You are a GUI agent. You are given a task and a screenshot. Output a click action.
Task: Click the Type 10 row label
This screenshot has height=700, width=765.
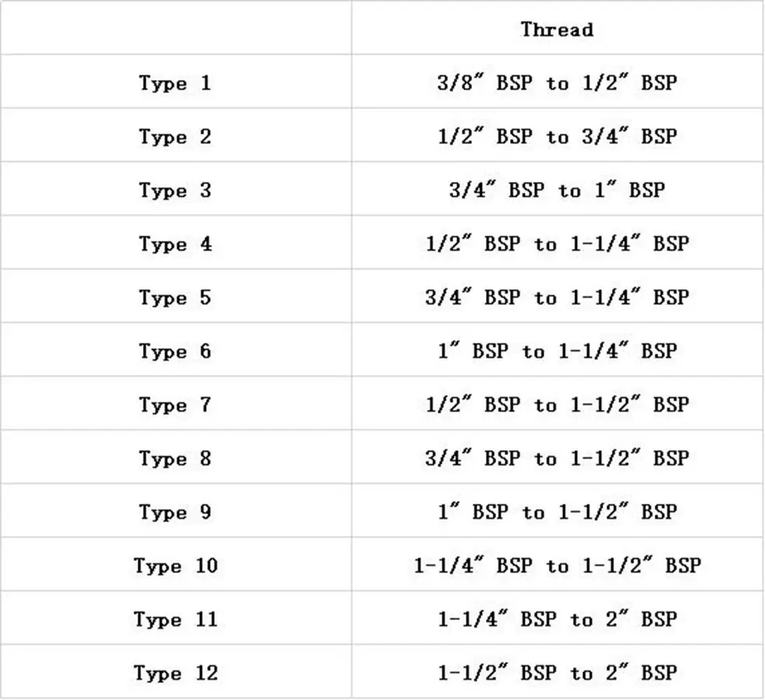tap(175, 566)
